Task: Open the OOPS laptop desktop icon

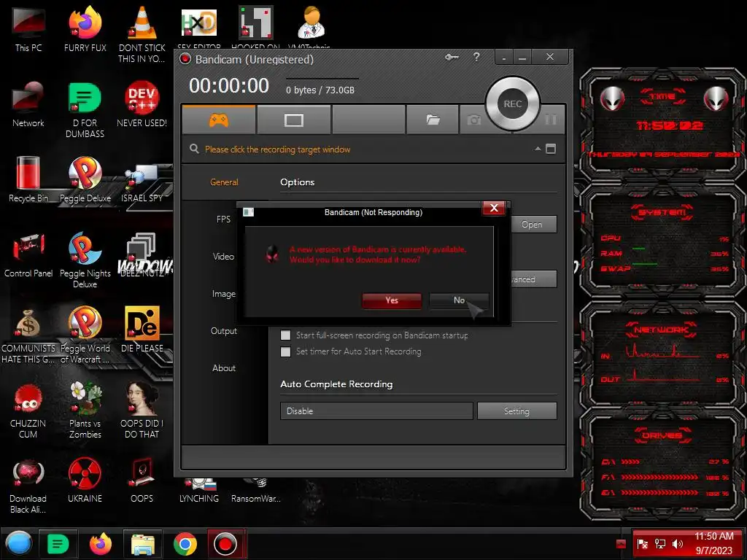Action: point(142,480)
